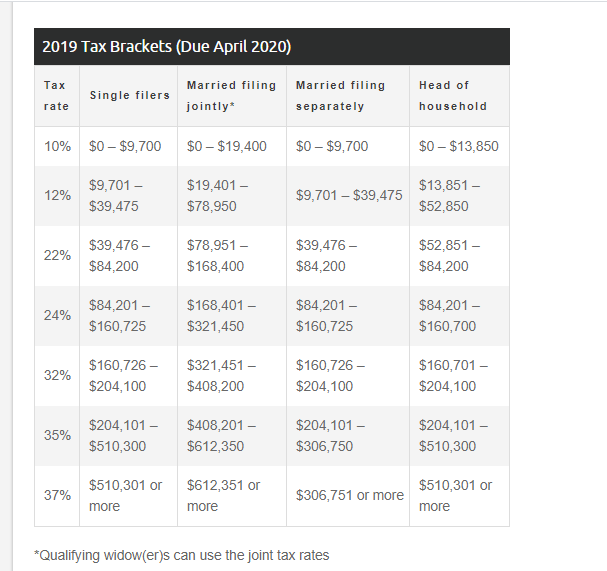Select the 24% tax rate cell
Viewport: 607px width, 571px height.
coord(58,316)
